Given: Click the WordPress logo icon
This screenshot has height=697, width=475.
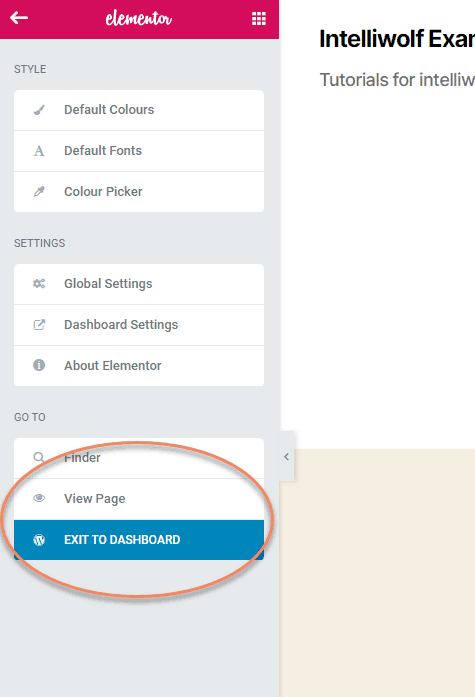Looking at the screenshot, I should (39, 540).
